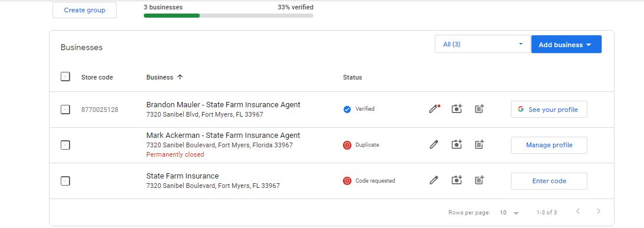The height and width of the screenshot is (228, 644).
Task: Create post for Mark Ackerman listing
Action: pos(479,144)
